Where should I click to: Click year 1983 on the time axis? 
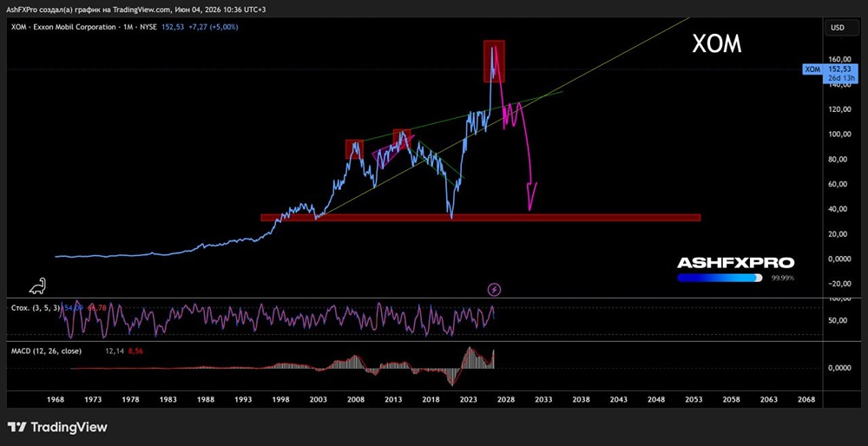[168, 399]
